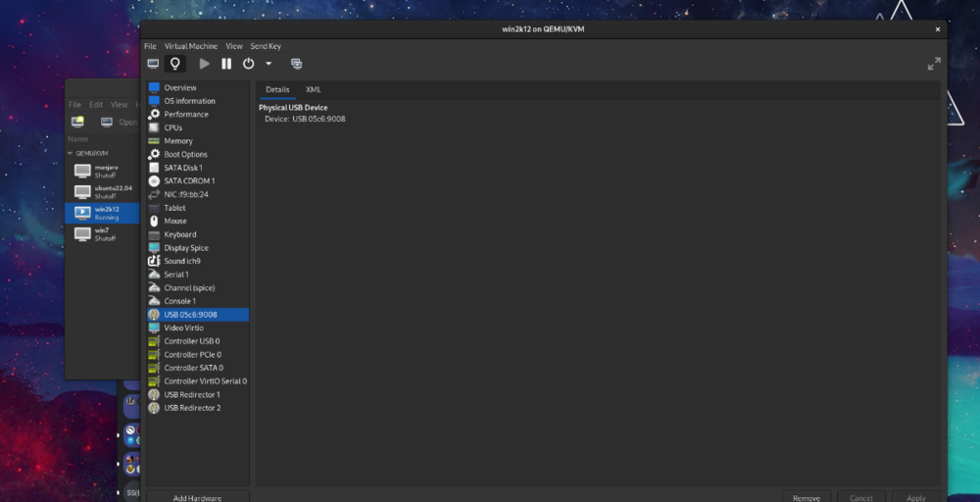Screen dimensions: 980x502
Task: Pause the running virtual machine
Action: click(x=226, y=64)
